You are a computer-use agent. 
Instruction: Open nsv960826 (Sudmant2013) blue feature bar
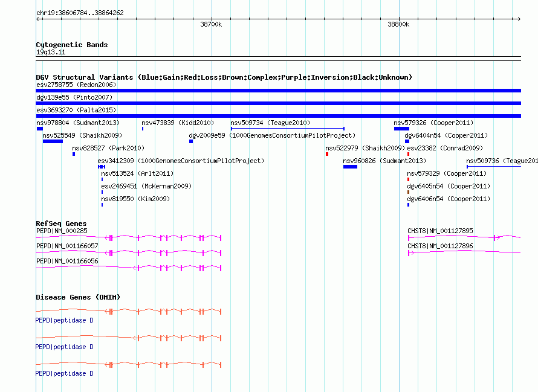click(351, 167)
